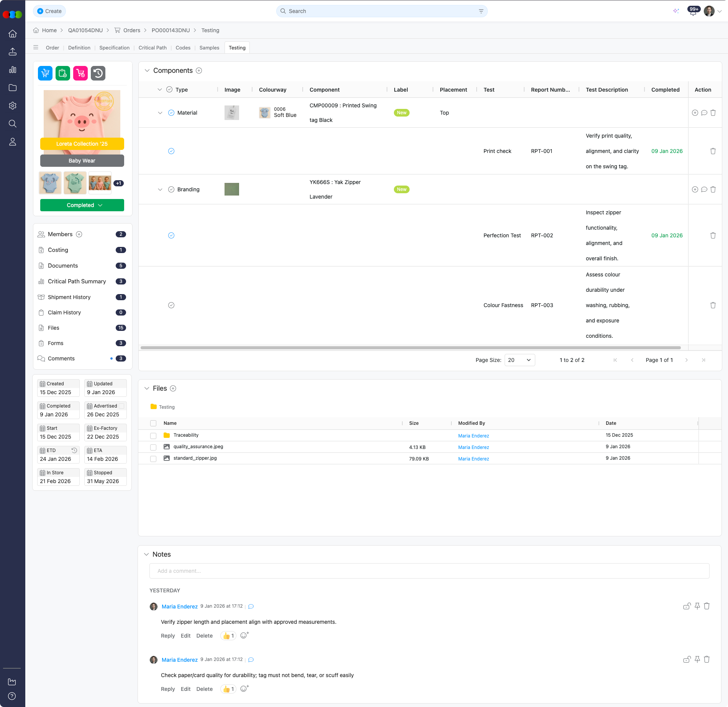The height and width of the screenshot is (707, 728).
Task: Open the Completed status dropdown
Action: tap(82, 205)
